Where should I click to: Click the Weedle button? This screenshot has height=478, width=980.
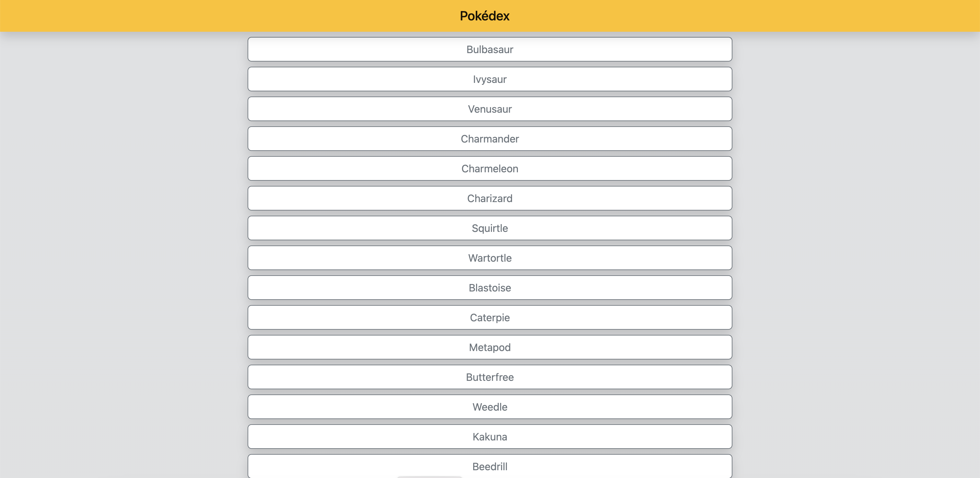[x=490, y=406]
